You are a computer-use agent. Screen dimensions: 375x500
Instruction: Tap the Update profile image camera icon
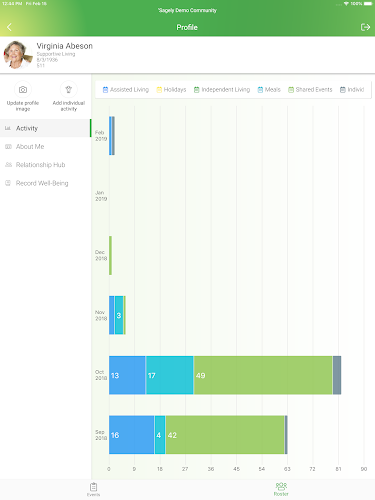[x=23, y=89]
